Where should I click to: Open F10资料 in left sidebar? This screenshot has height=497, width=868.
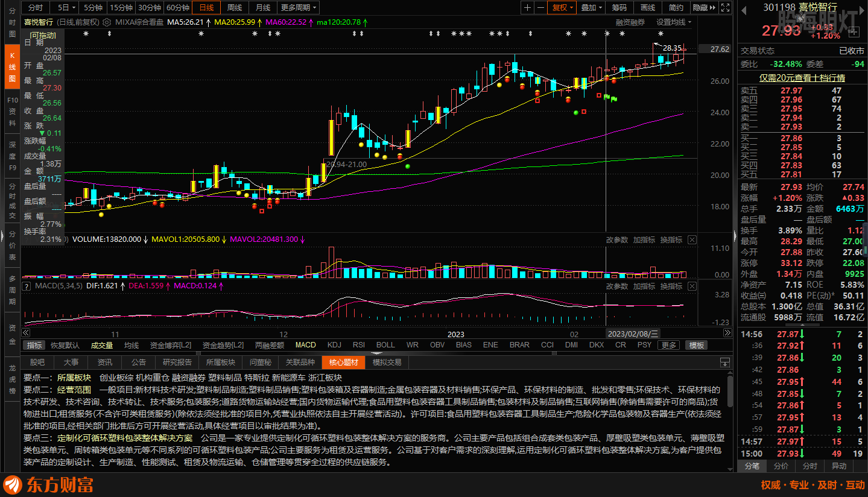[x=12, y=111]
